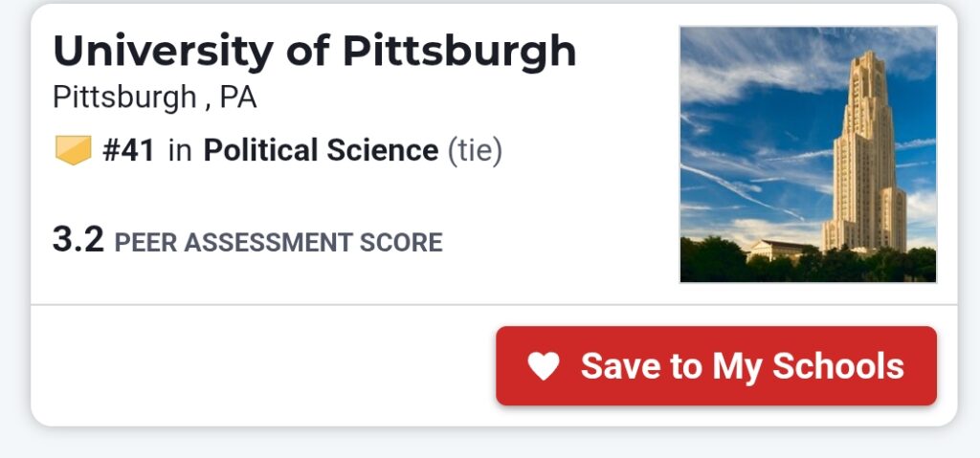Click empty card space left of Save button
Image resolution: width=980 pixels, height=458 pixels.
pyautogui.click(x=258, y=366)
